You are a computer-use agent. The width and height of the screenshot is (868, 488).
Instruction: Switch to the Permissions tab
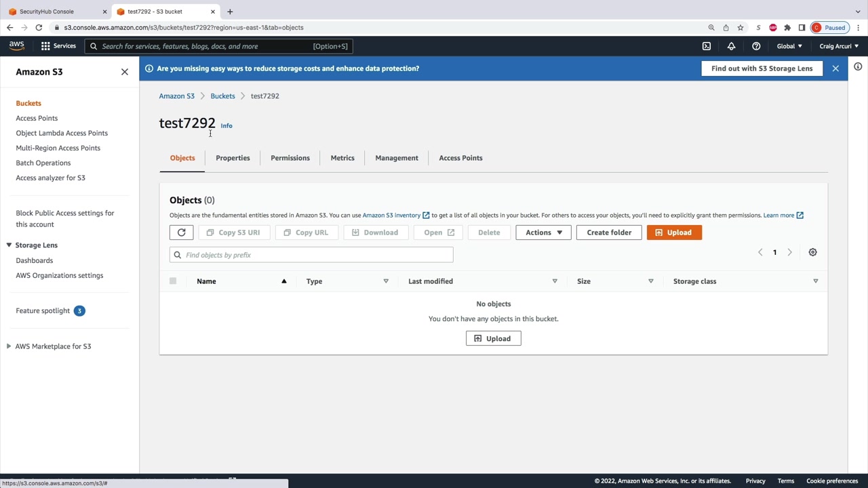tap(290, 158)
